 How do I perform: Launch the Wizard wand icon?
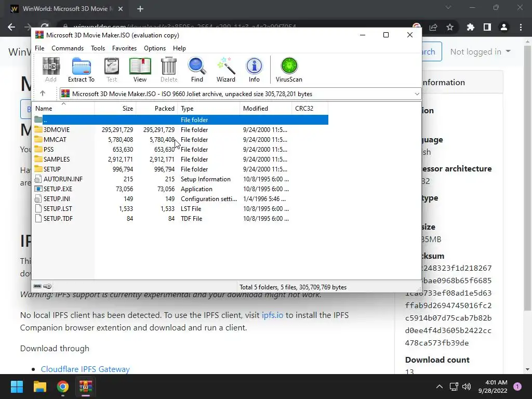[225, 70]
